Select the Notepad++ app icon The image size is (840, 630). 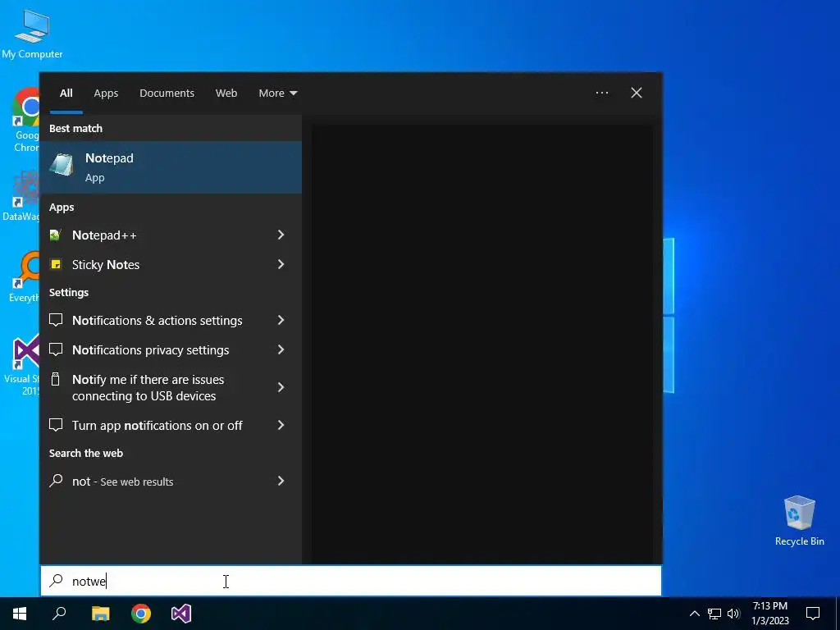point(55,235)
